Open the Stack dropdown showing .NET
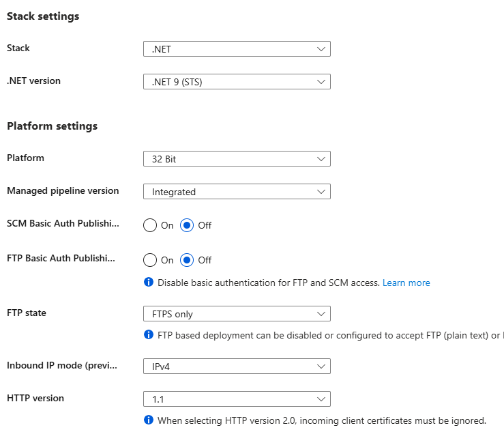Image resolution: width=504 pixels, height=432 pixels. click(x=237, y=49)
